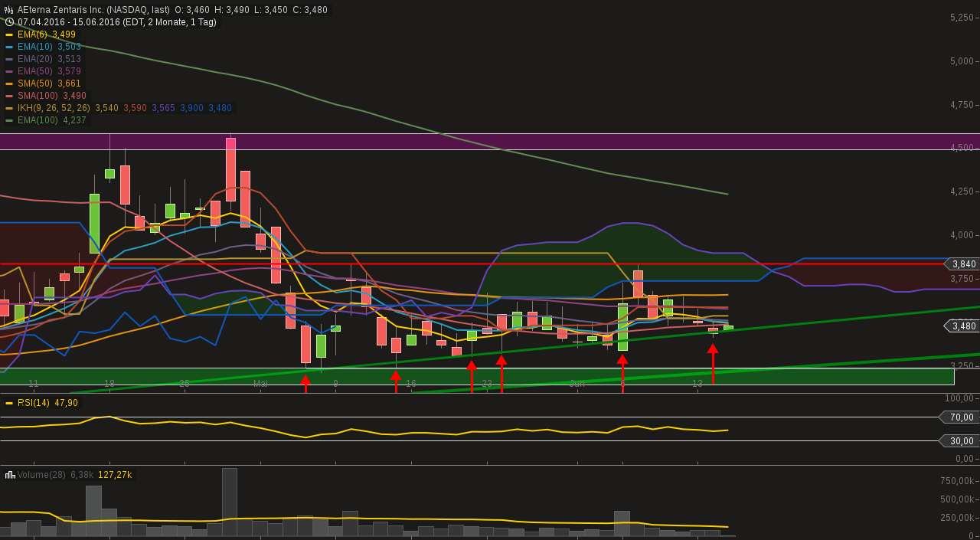Image resolution: width=980 pixels, height=540 pixels.
Task: Click the tallest volume bar in the volume panel
Action: [x=230, y=502]
